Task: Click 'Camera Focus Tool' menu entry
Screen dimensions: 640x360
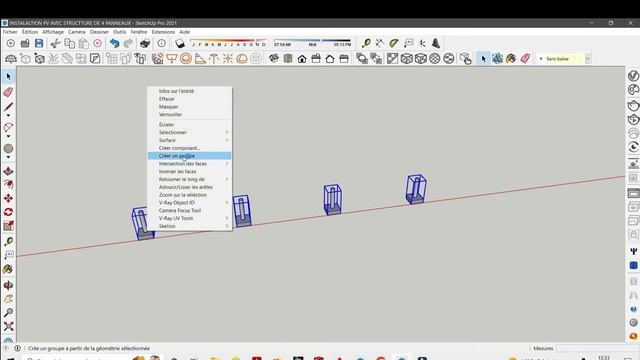Action: point(190,211)
